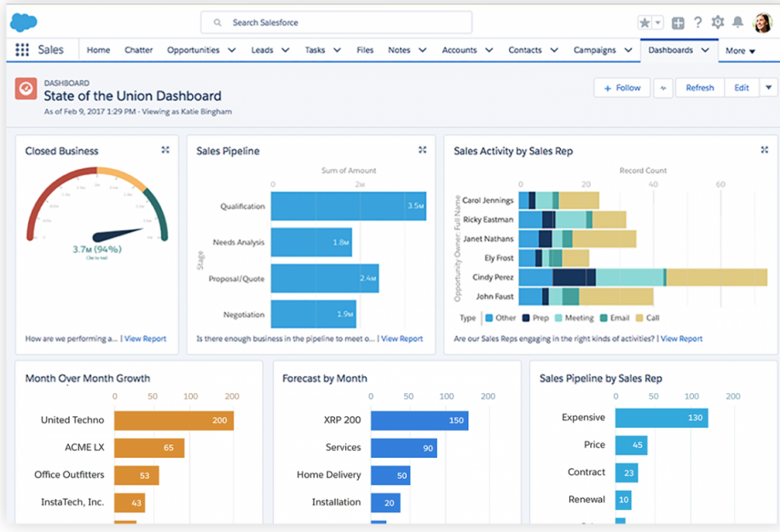
Task: Click the Closed Business gauge needle
Action: [117, 235]
